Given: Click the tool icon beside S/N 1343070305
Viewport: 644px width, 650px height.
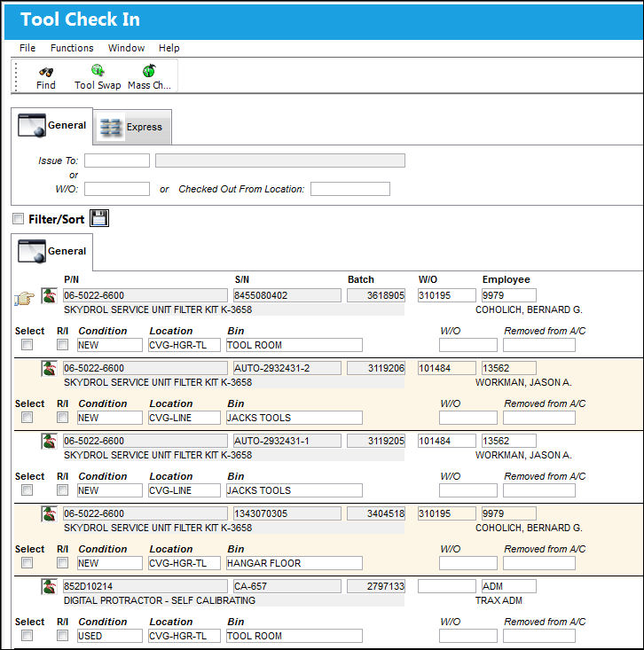Looking at the screenshot, I should pyautogui.click(x=49, y=514).
